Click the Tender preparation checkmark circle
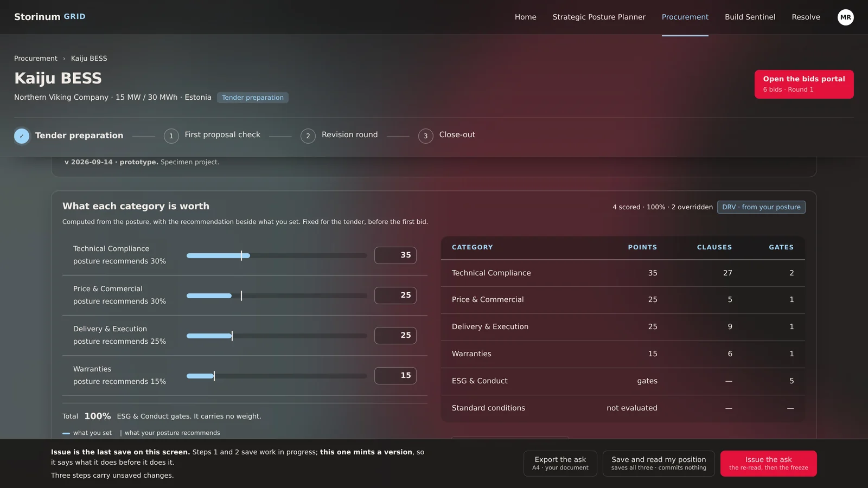The width and height of the screenshot is (868, 488). 22,136
